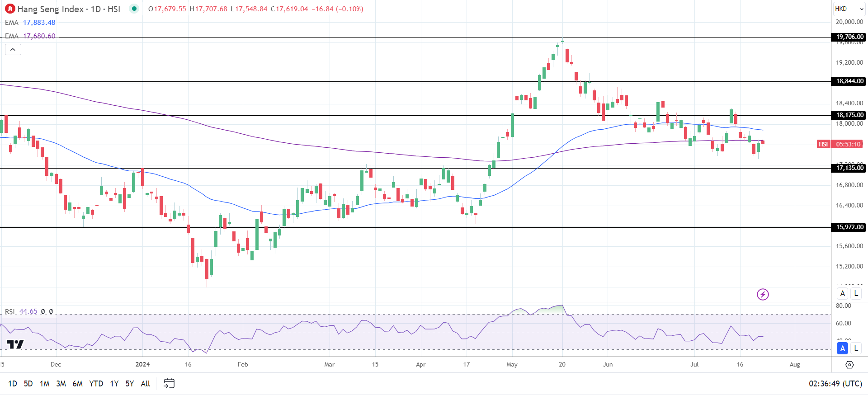This screenshot has width=868, height=395.
Task: Click the 80.00 RSI axis label
Action: tap(844, 306)
